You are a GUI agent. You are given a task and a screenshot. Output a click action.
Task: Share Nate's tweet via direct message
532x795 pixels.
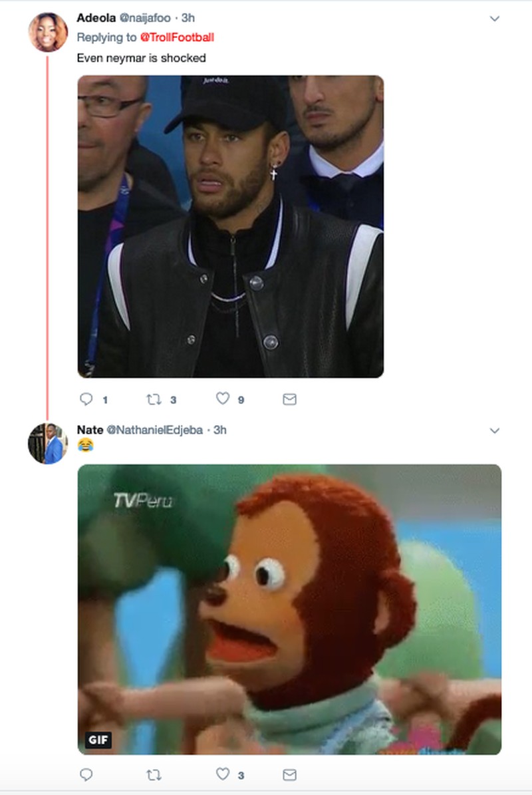(289, 774)
